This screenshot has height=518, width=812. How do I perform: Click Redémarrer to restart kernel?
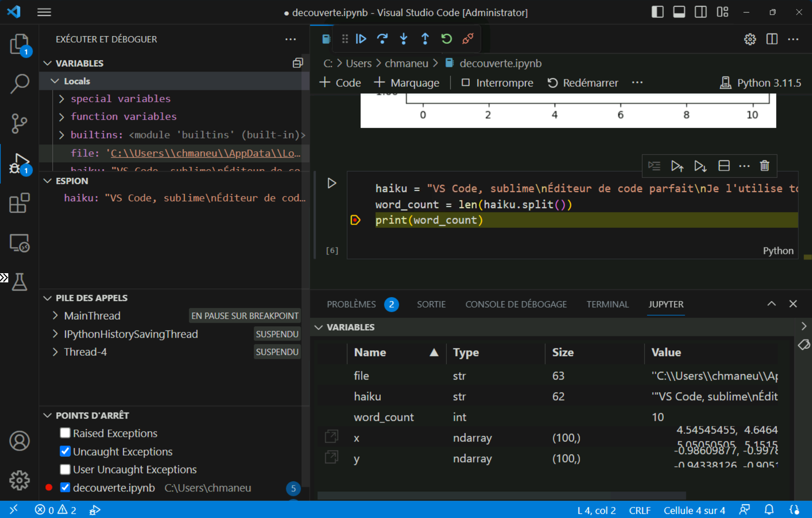[x=583, y=83]
